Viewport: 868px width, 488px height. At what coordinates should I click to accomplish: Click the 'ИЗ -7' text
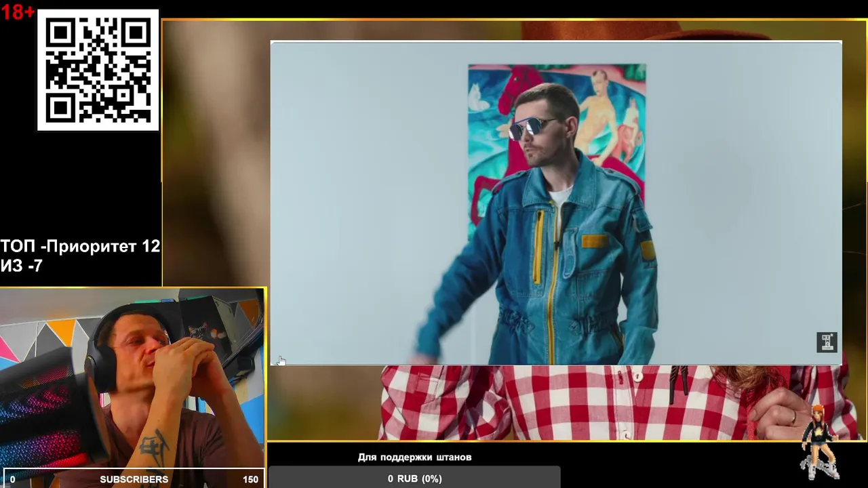pyautogui.click(x=21, y=266)
